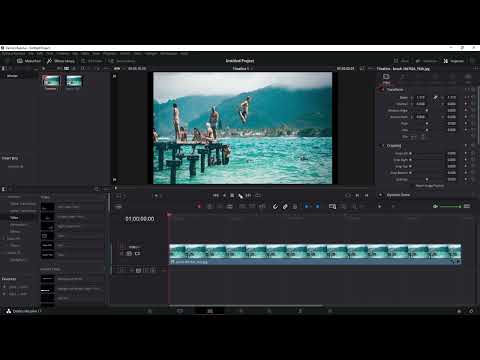This screenshot has height=360, width=480.
Task: Switch to the Cut page
Action: 180,311
